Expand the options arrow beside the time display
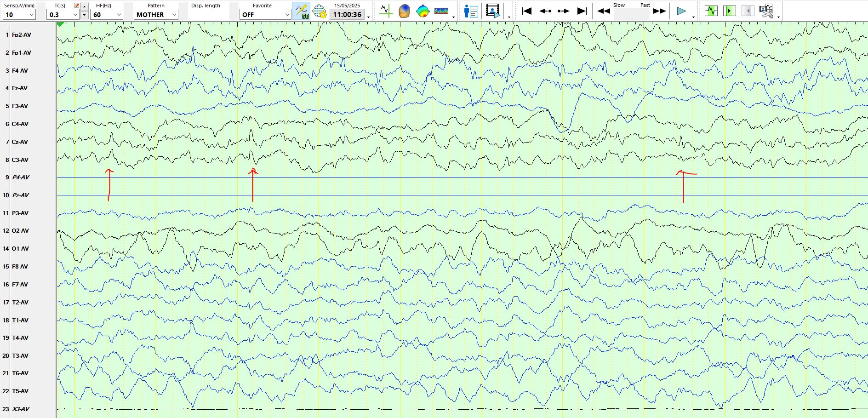The width and height of the screenshot is (868, 418). click(369, 17)
